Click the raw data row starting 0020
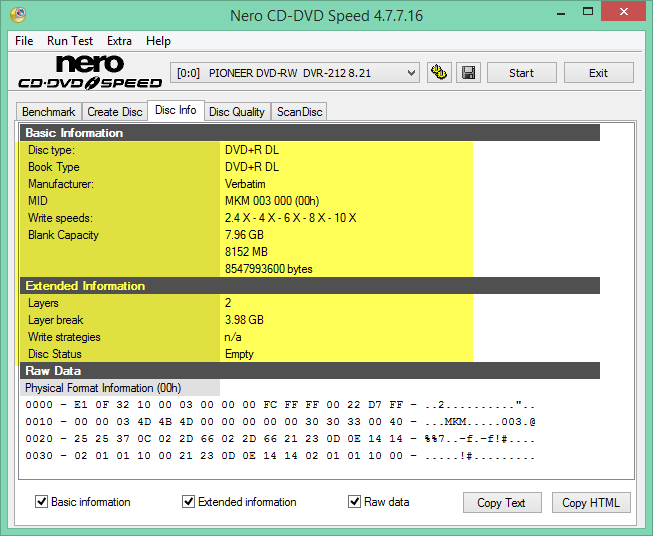The height and width of the screenshot is (536, 653). point(280,439)
